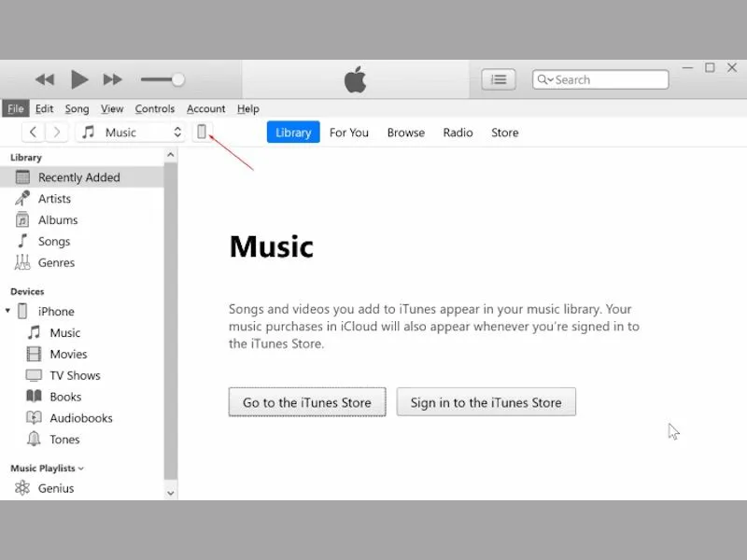
Task: Start playback with the Play button
Action: [79, 79]
